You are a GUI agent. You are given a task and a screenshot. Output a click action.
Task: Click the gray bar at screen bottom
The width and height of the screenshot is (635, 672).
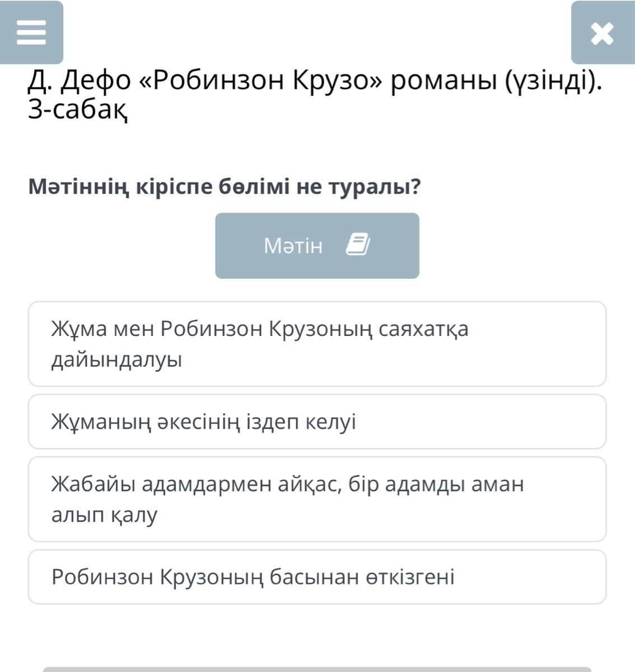pos(317,669)
